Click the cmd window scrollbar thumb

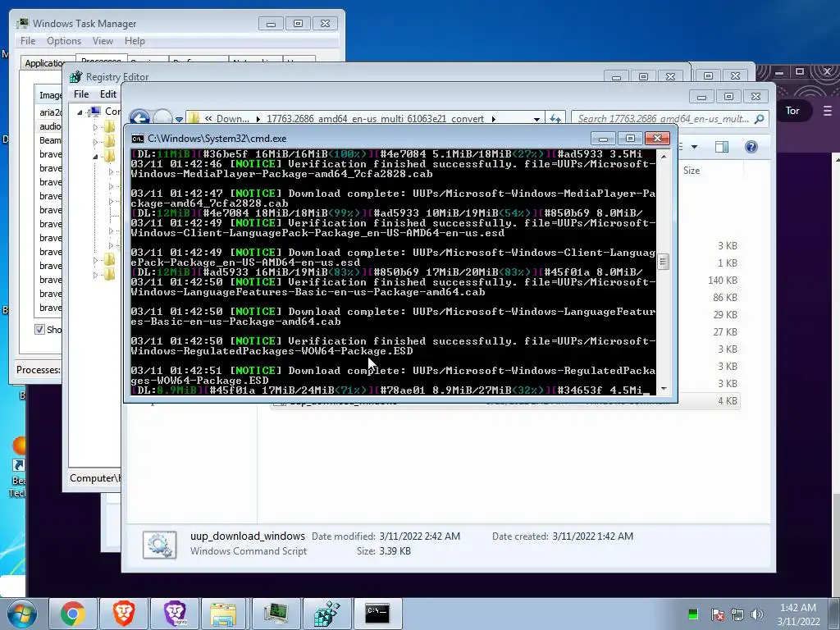pyautogui.click(x=663, y=262)
